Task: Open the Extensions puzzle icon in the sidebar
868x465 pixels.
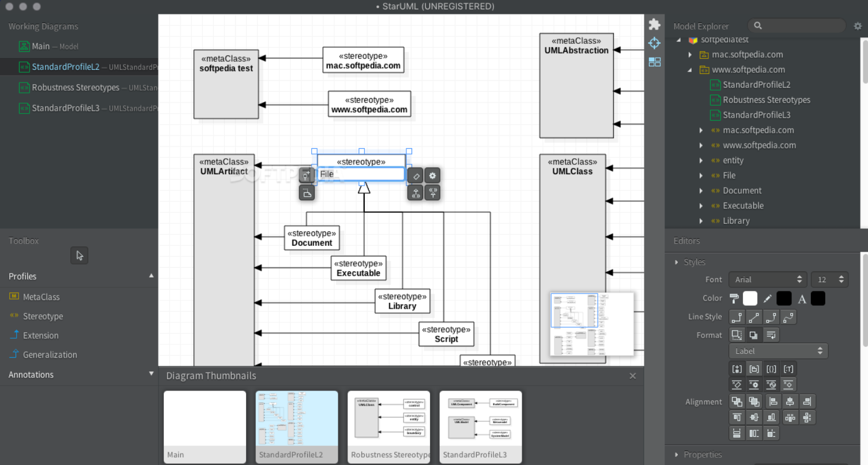Action: point(654,24)
